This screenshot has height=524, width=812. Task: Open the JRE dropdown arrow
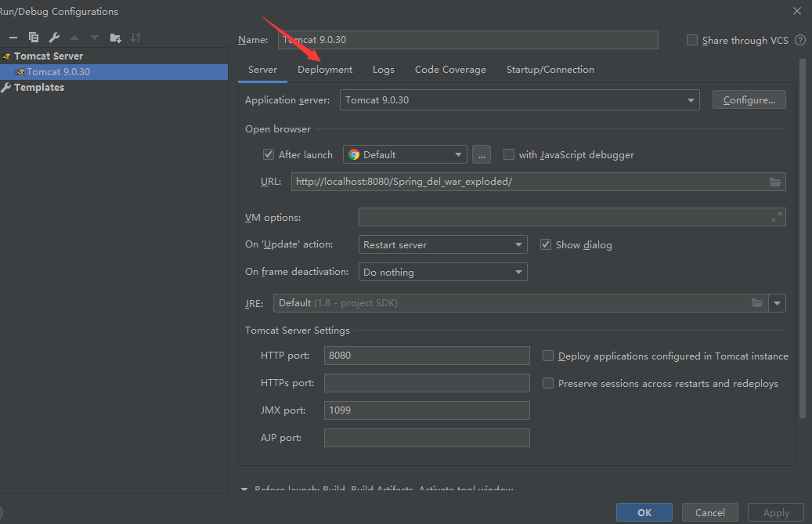[x=777, y=303]
